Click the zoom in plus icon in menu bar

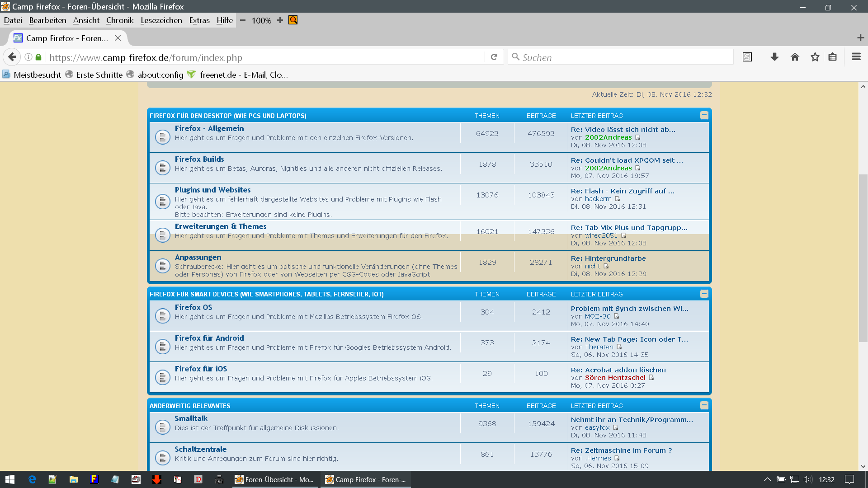[x=280, y=20]
